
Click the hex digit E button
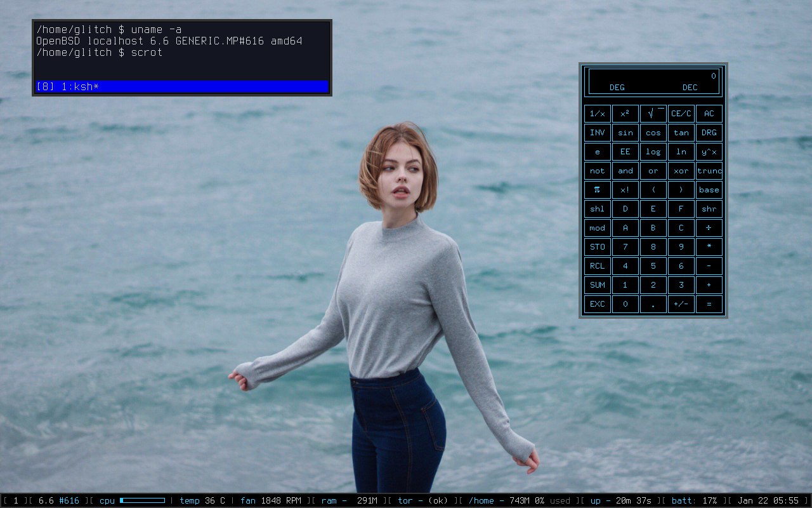coord(653,209)
